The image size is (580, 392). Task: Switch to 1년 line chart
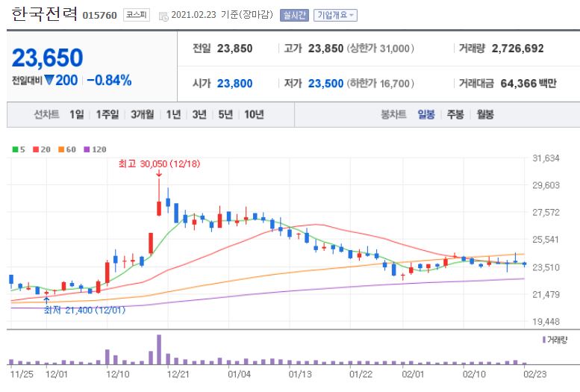173,114
